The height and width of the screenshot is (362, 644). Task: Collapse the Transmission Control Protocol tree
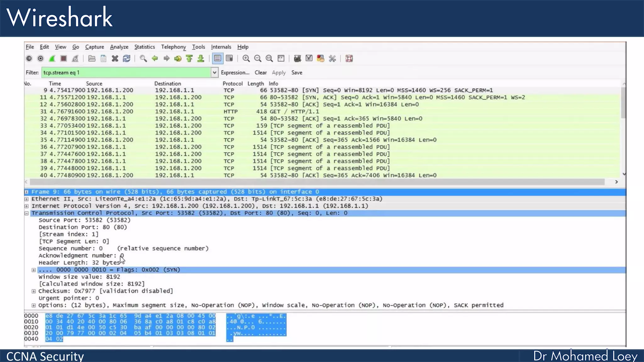[27, 213]
